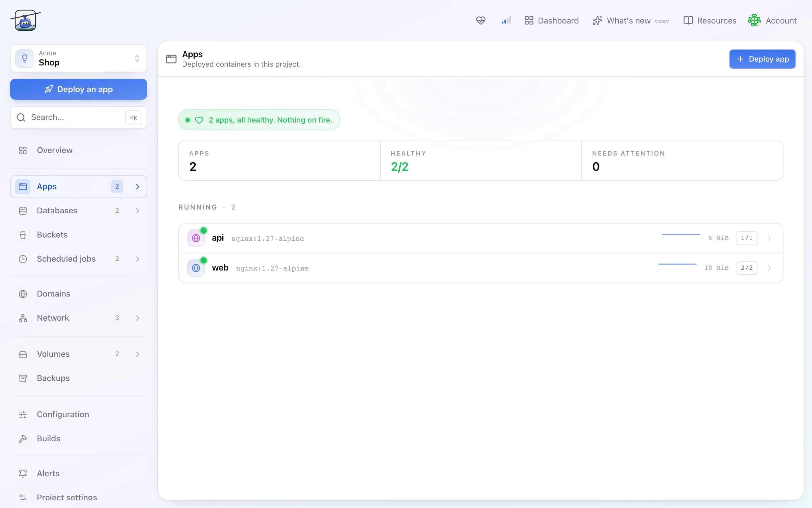Click the Resources book icon
The image size is (812, 508).
(x=688, y=21)
